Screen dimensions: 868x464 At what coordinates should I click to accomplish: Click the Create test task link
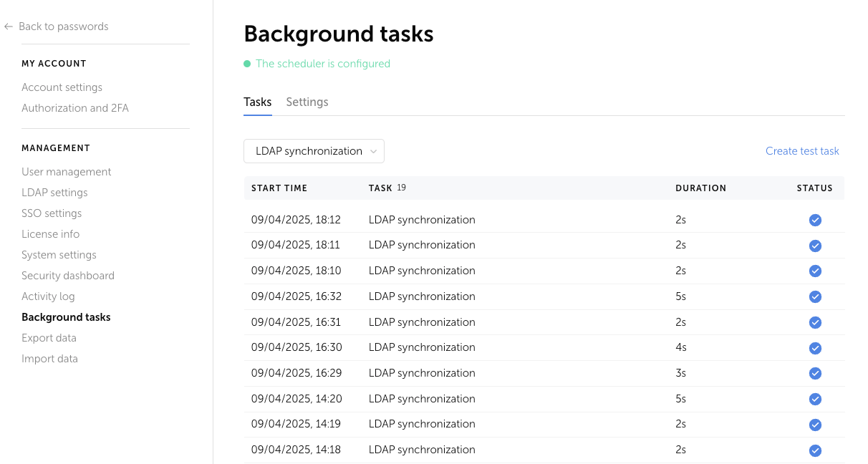pos(802,151)
